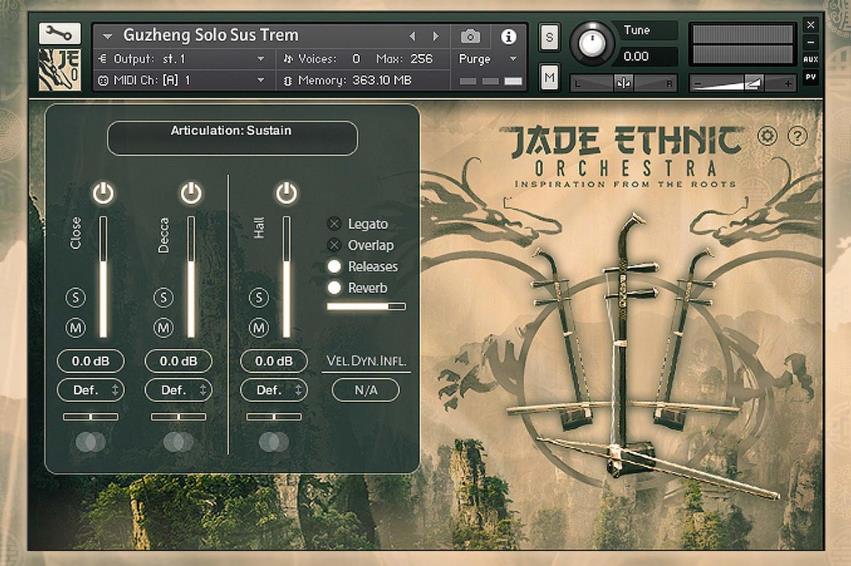Screen dimensions: 851x566
Task: Toggle the PV button
Action: (811, 77)
